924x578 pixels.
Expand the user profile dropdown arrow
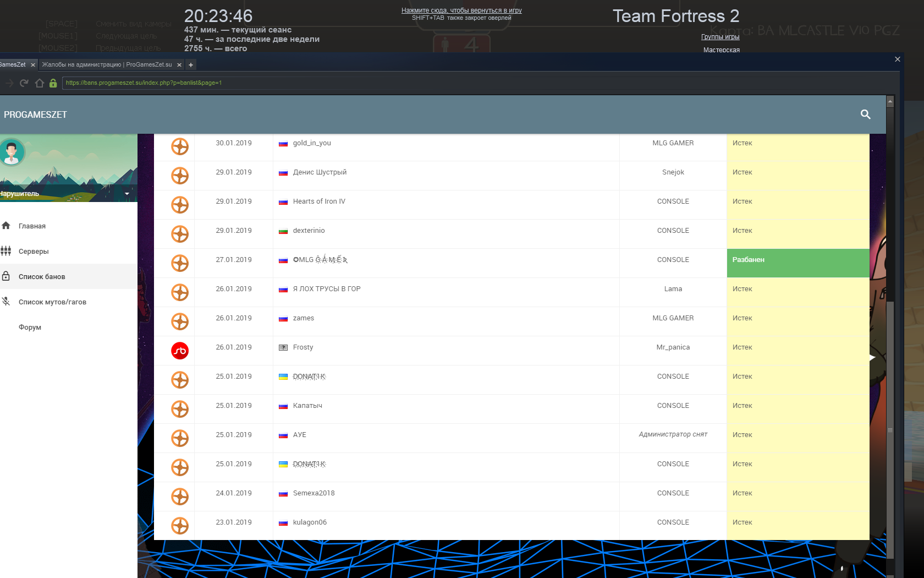(127, 194)
